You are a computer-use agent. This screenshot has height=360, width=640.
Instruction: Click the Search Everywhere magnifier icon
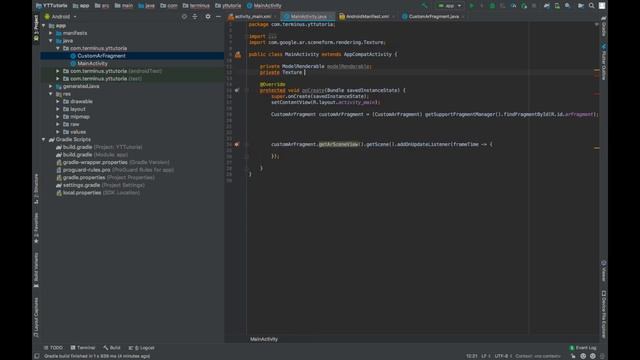pos(591,6)
